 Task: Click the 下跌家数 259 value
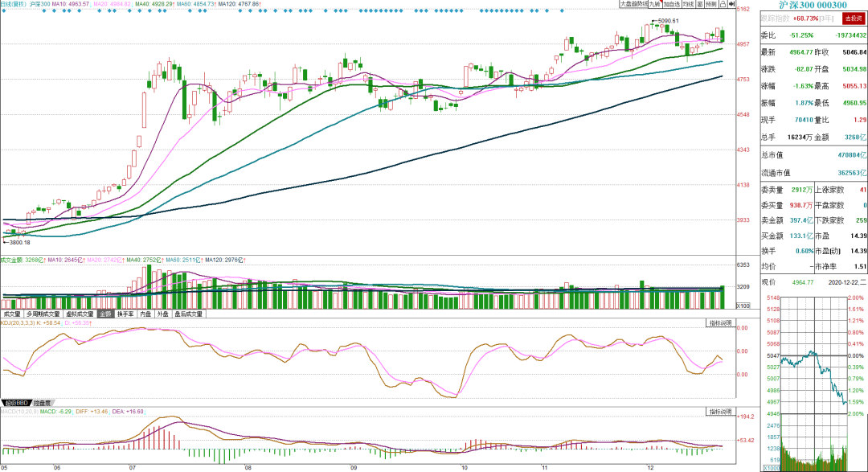pyautogui.click(x=862, y=220)
